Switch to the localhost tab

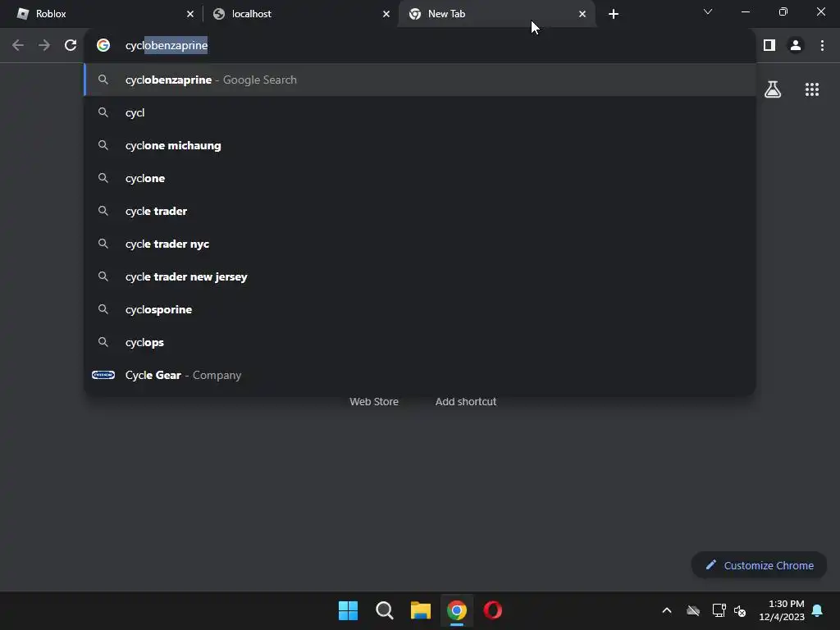point(300,14)
